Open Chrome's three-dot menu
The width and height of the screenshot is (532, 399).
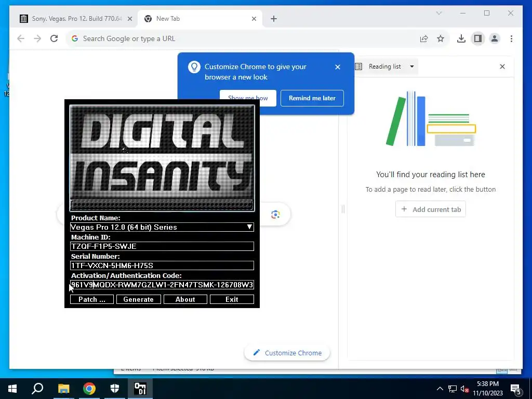coord(511,38)
